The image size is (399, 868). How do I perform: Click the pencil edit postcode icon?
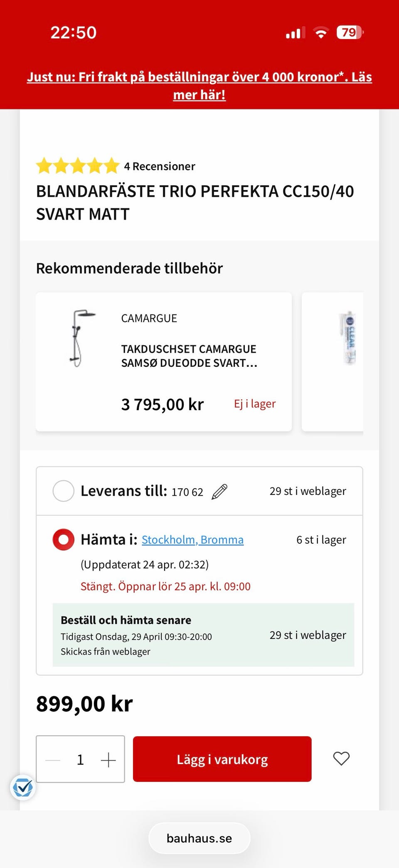219,492
